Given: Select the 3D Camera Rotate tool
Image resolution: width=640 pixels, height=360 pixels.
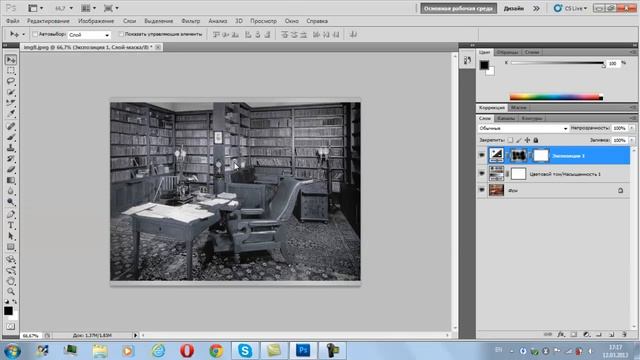Looking at the screenshot, I should [11, 270].
